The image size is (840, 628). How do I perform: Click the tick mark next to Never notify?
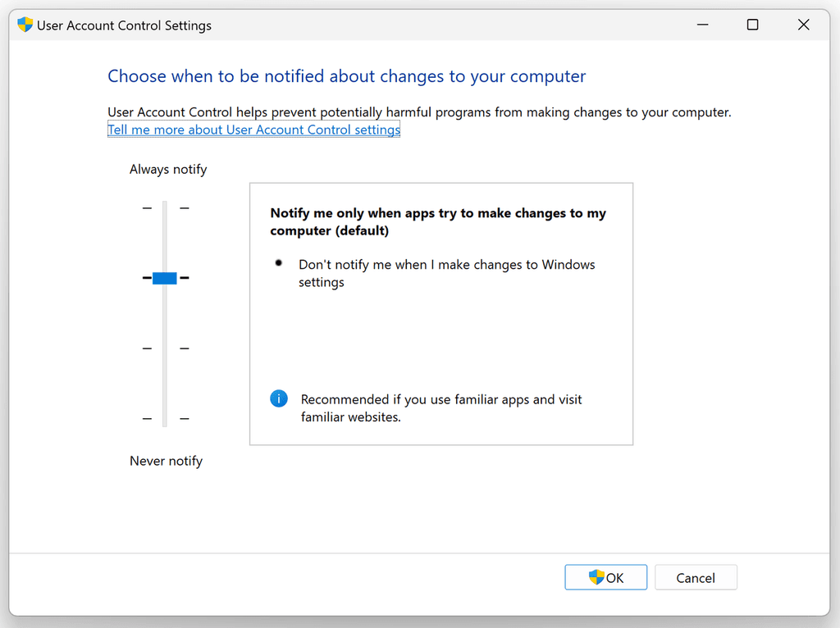pyautogui.click(x=148, y=418)
